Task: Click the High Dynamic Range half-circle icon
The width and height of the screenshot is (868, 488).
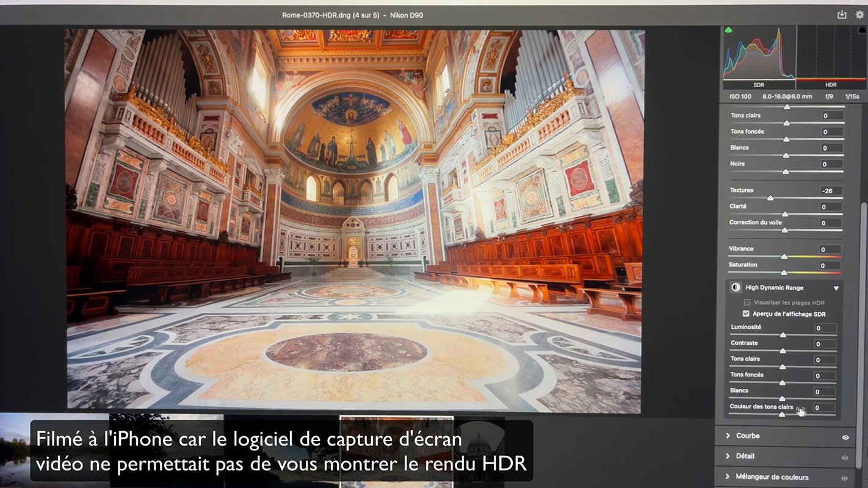Action: [x=736, y=287]
